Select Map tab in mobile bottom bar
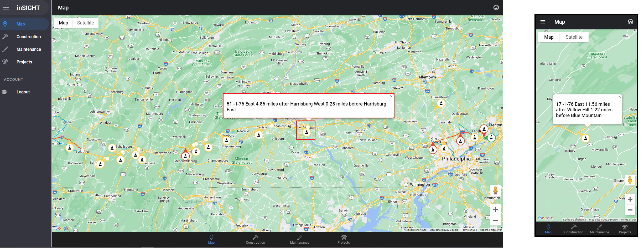644x251 pixels. click(548, 229)
